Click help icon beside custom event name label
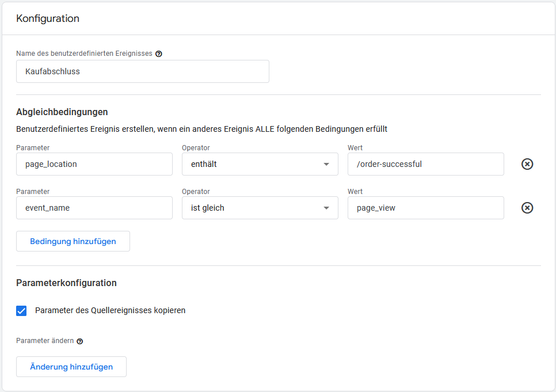The width and height of the screenshot is (556, 392). click(159, 54)
